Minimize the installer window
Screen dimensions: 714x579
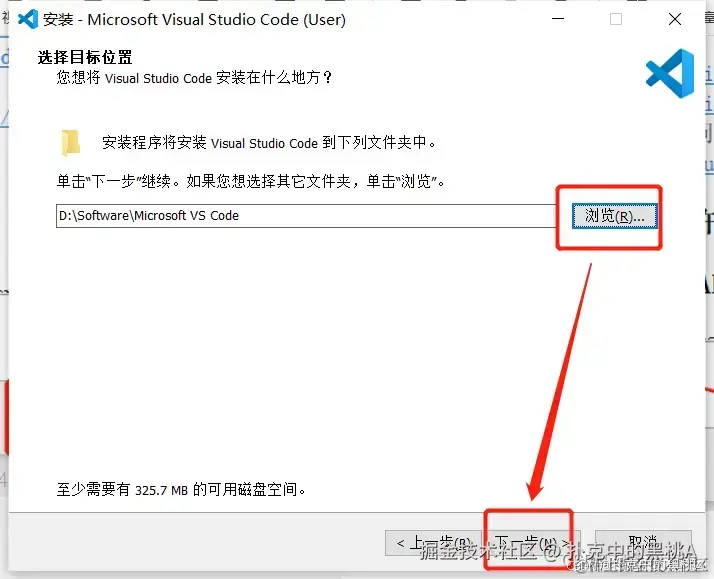(558, 19)
